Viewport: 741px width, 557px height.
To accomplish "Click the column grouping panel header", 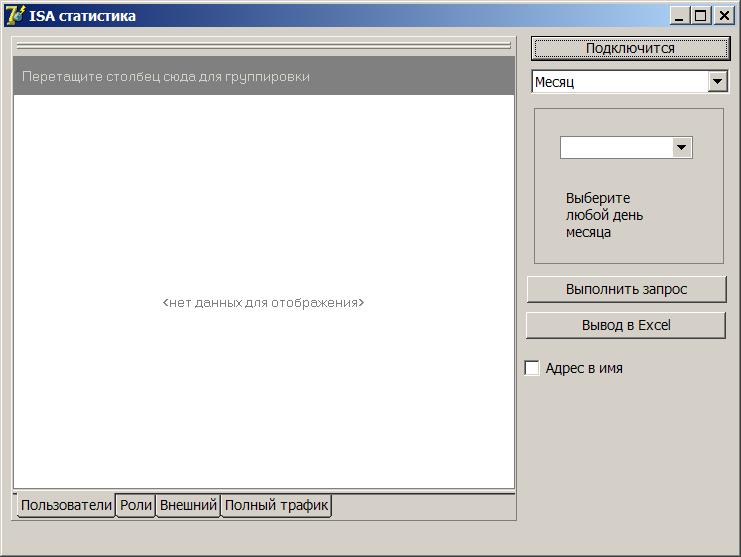I will pos(264,76).
